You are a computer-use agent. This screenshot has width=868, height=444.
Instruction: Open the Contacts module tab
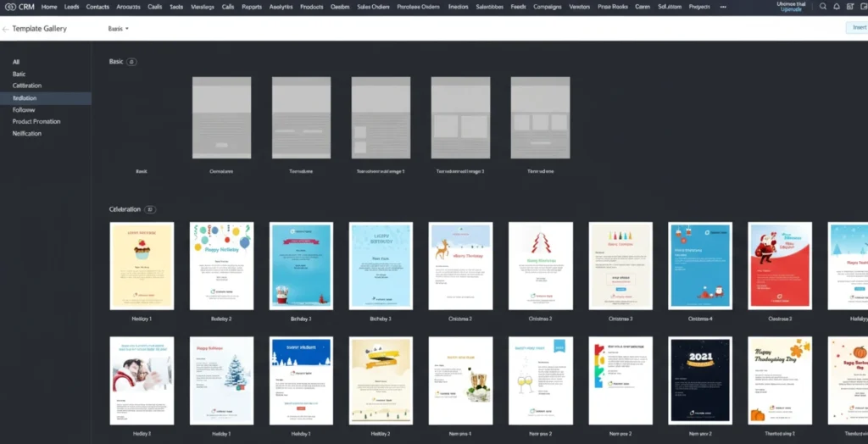click(97, 7)
